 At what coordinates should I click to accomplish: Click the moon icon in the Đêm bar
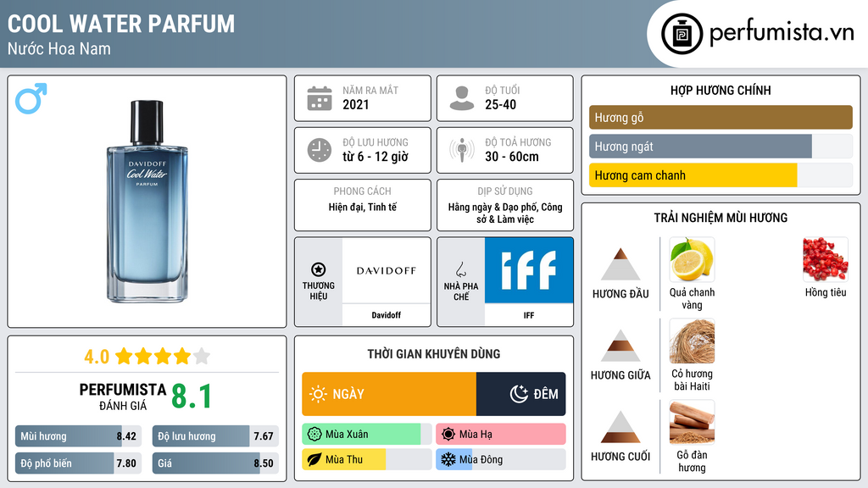(519, 394)
